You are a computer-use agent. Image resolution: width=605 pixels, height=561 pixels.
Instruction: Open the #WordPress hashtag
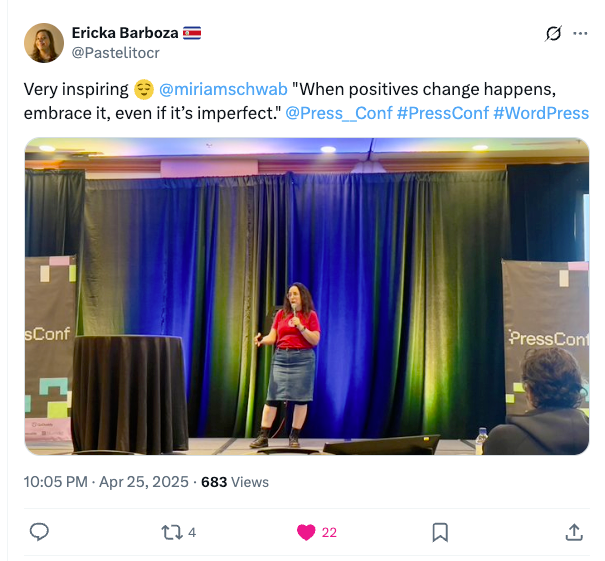(x=541, y=113)
